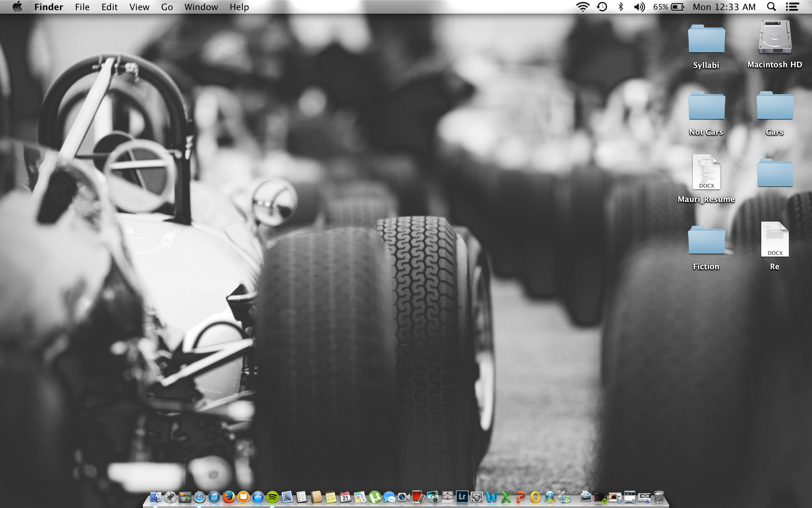Launch Microsoft Excel green X icon

pyautogui.click(x=506, y=497)
